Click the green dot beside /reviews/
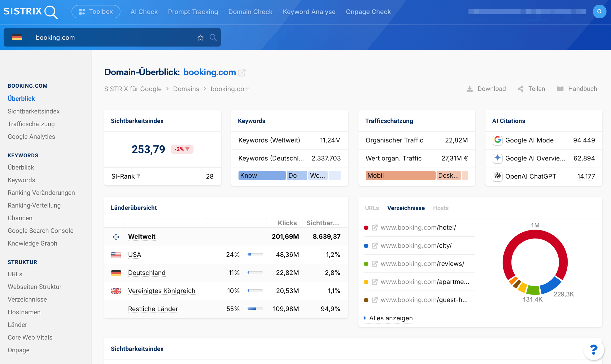 click(366, 264)
